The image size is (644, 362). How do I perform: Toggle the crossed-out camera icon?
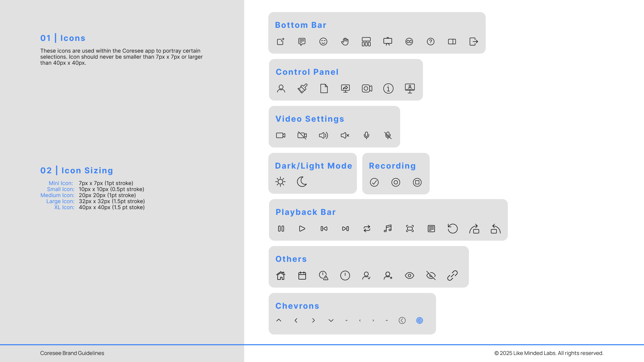(302, 135)
